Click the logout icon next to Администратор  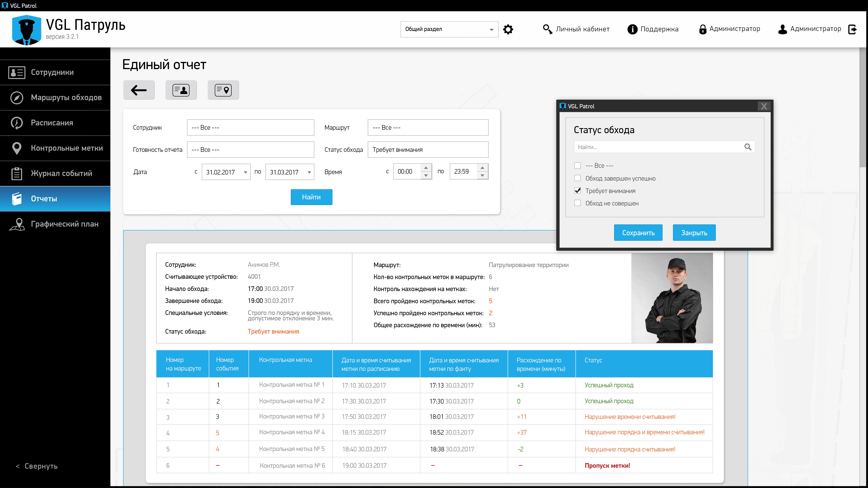[853, 29]
